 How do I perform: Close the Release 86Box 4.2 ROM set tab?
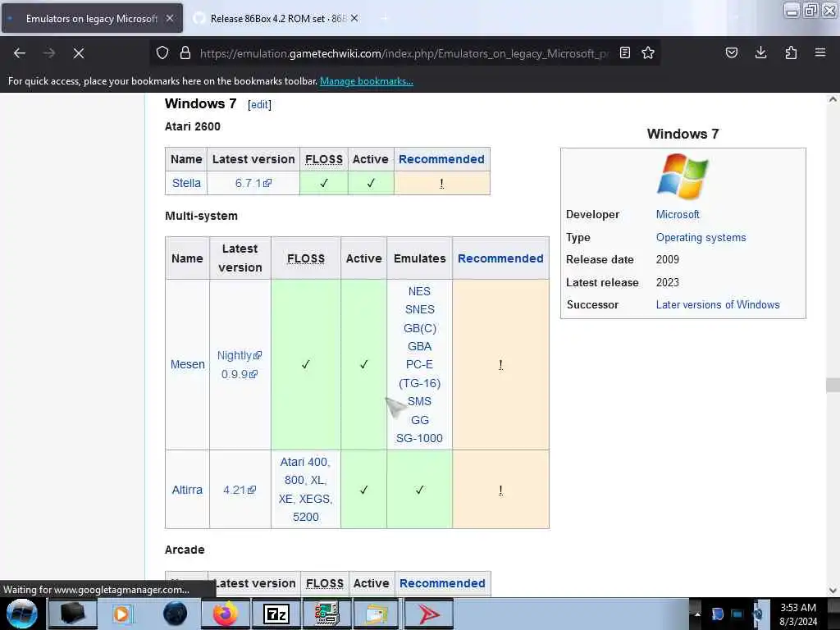click(354, 18)
